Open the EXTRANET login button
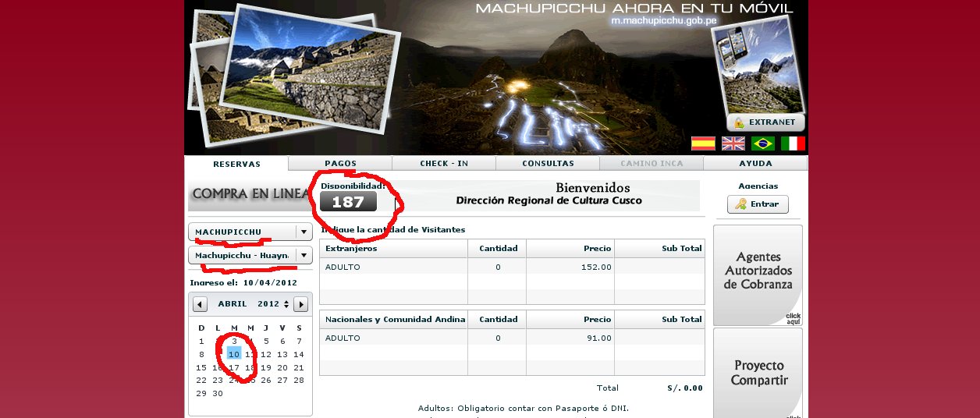The width and height of the screenshot is (980, 418). point(765,122)
